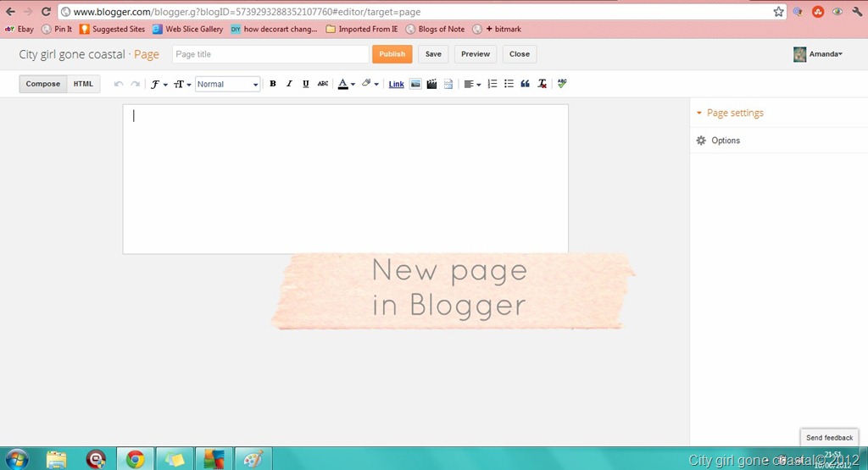Open the Chrome wrench menu
Viewport: 868px width, 470px height.
click(858, 12)
